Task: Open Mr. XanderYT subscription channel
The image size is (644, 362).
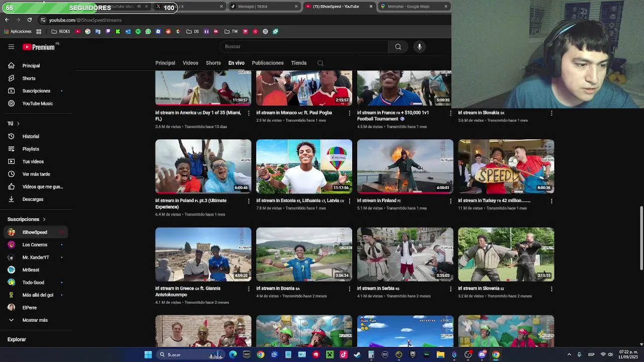Action: pos(36,257)
